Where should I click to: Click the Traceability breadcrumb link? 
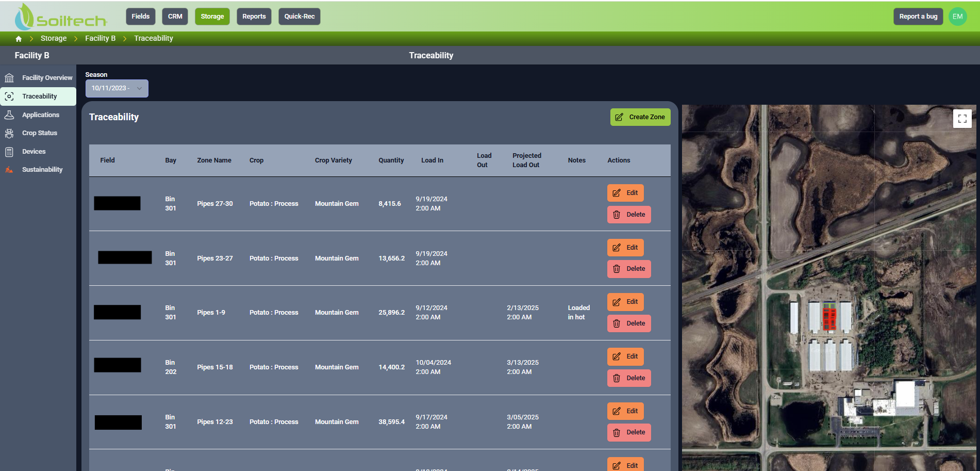click(x=154, y=39)
